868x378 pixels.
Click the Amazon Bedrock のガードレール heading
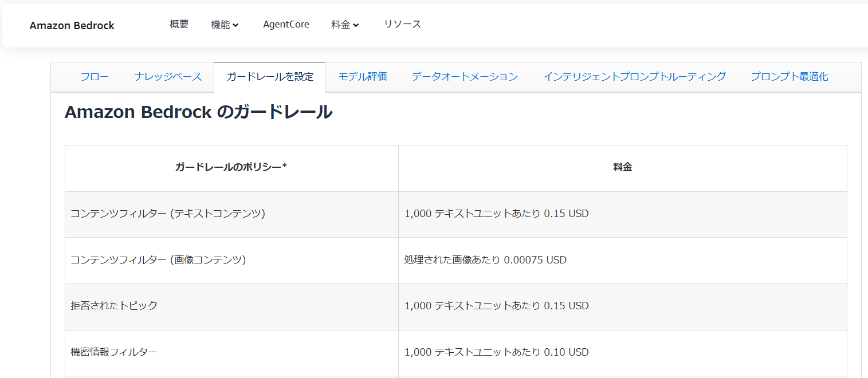(x=198, y=112)
